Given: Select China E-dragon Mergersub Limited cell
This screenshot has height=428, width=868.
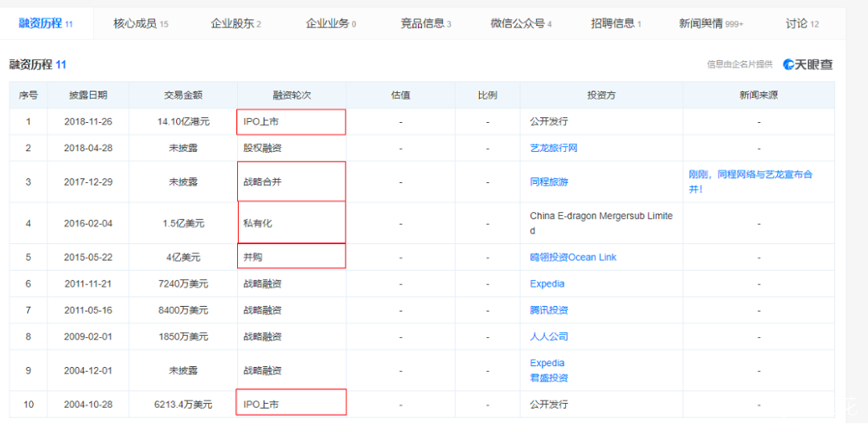Looking at the screenshot, I should point(601,223).
